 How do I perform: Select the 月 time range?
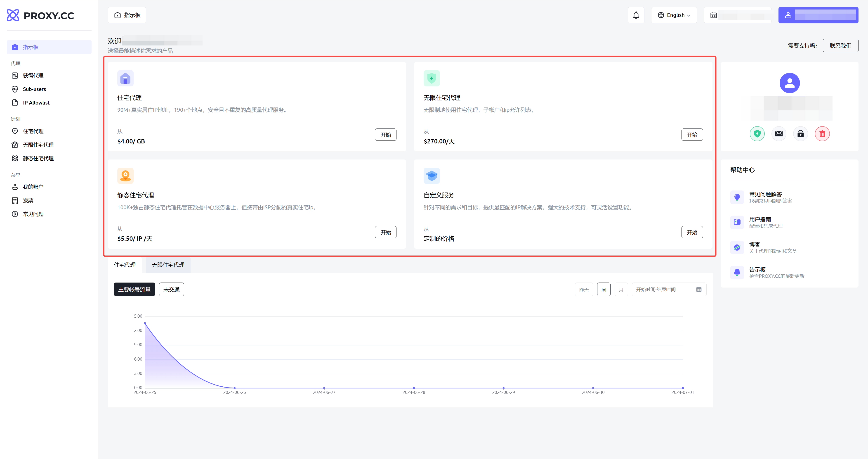point(621,289)
